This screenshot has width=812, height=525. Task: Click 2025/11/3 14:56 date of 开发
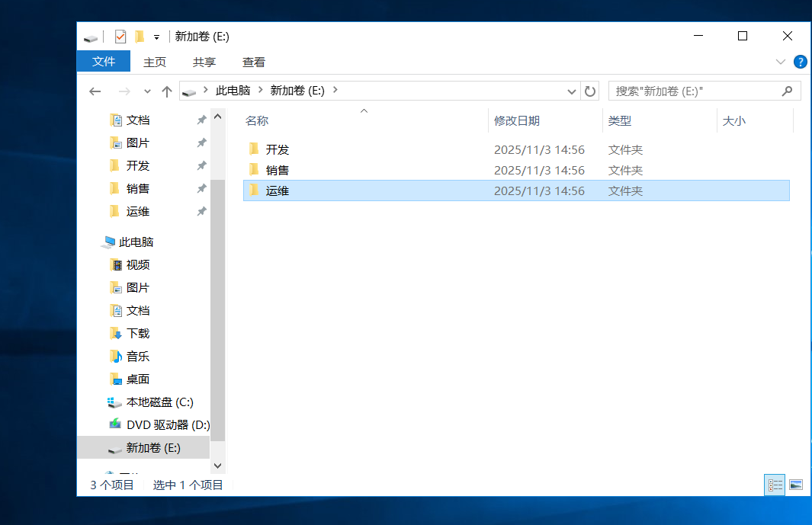coord(539,149)
